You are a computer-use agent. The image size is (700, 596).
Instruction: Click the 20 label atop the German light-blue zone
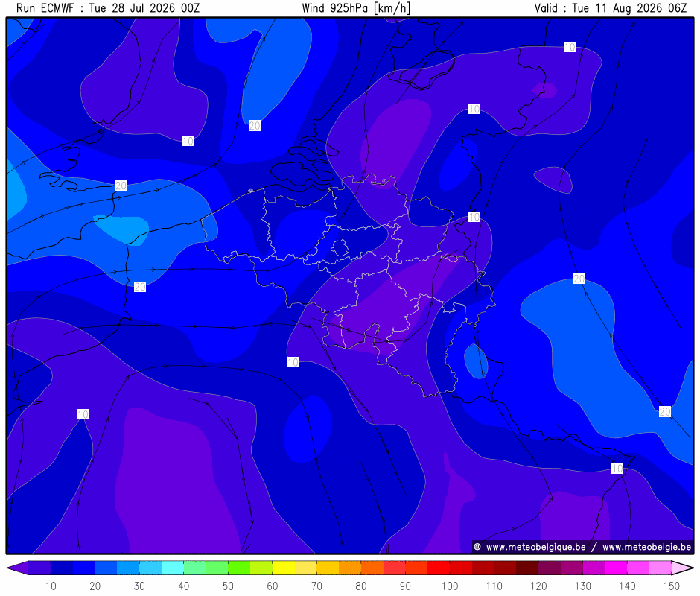click(x=579, y=279)
